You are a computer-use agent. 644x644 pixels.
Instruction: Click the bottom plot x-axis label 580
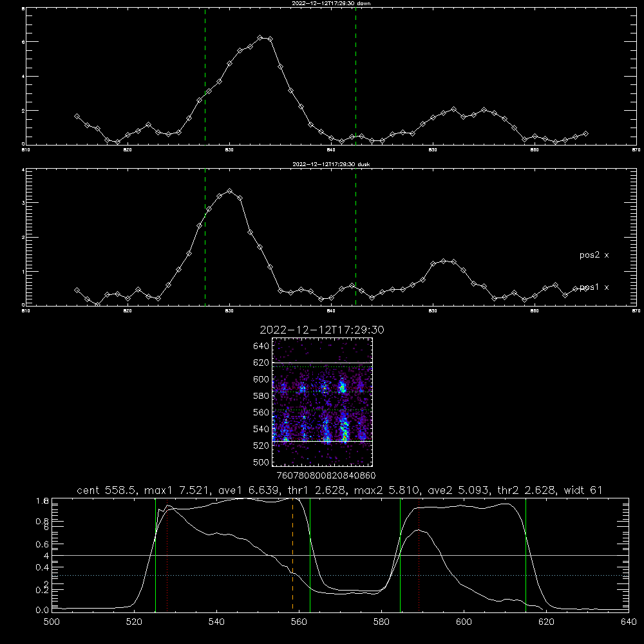click(381, 622)
